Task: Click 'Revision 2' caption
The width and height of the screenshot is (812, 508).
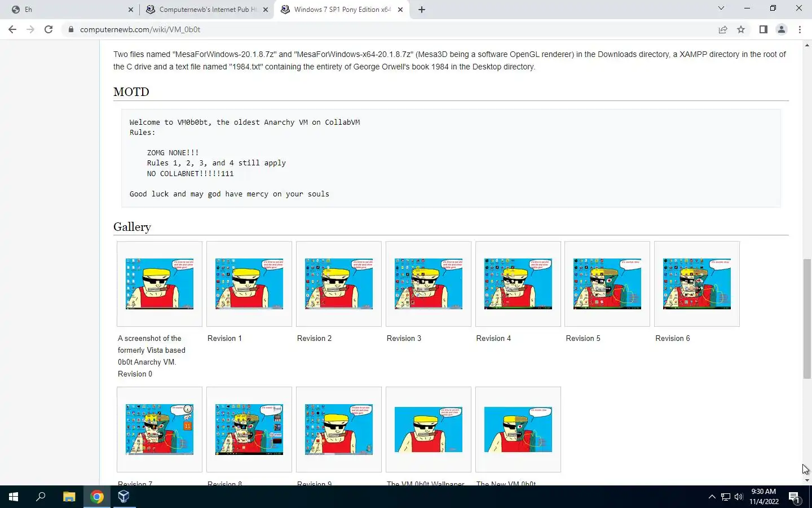Action: tap(314, 338)
